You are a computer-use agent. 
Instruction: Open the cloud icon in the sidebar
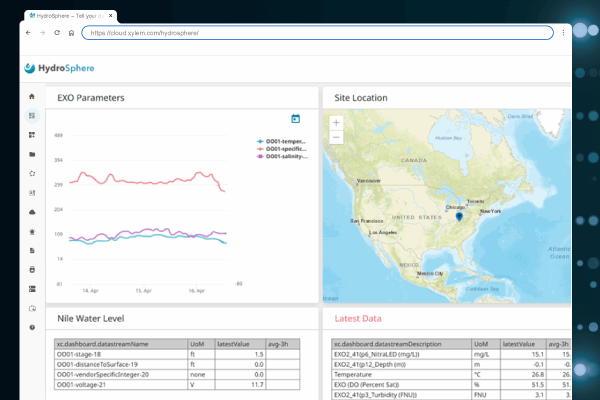(32, 212)
